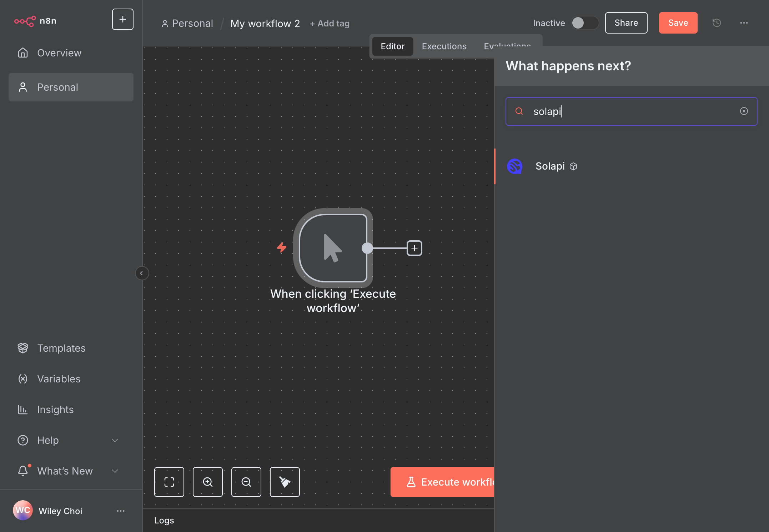Click the What happens next? heading
Viewport: 769px width, 532px height.
pos(568,66)
